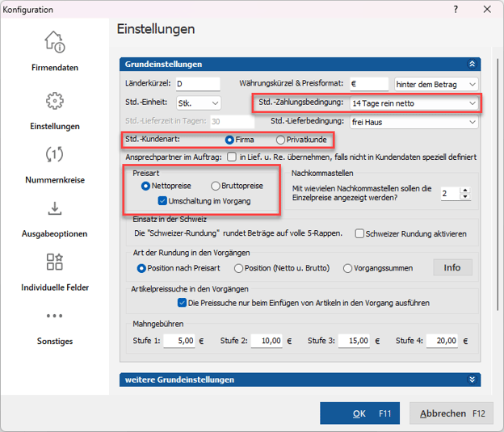Click the Nachkommastellen group label
504x432 pixels.
(322, 174)
